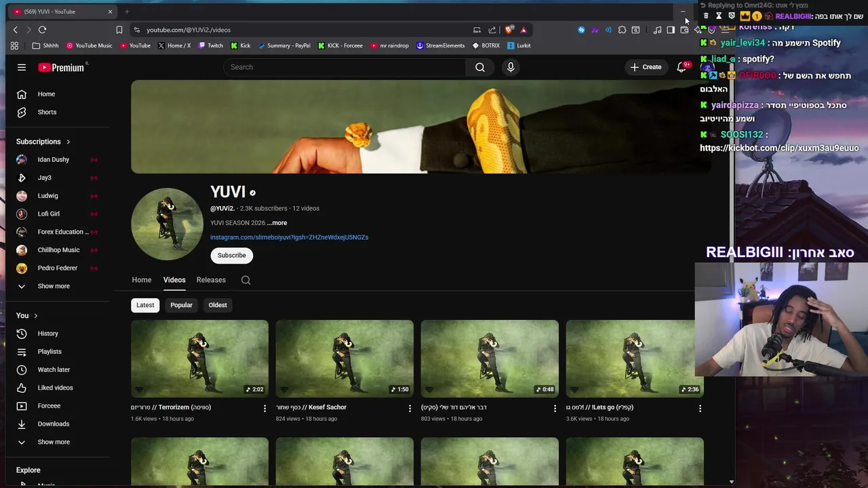Close the YUVI YouTube tab
The width and height of the screenshot is (868, 488).
click(110, 12)
